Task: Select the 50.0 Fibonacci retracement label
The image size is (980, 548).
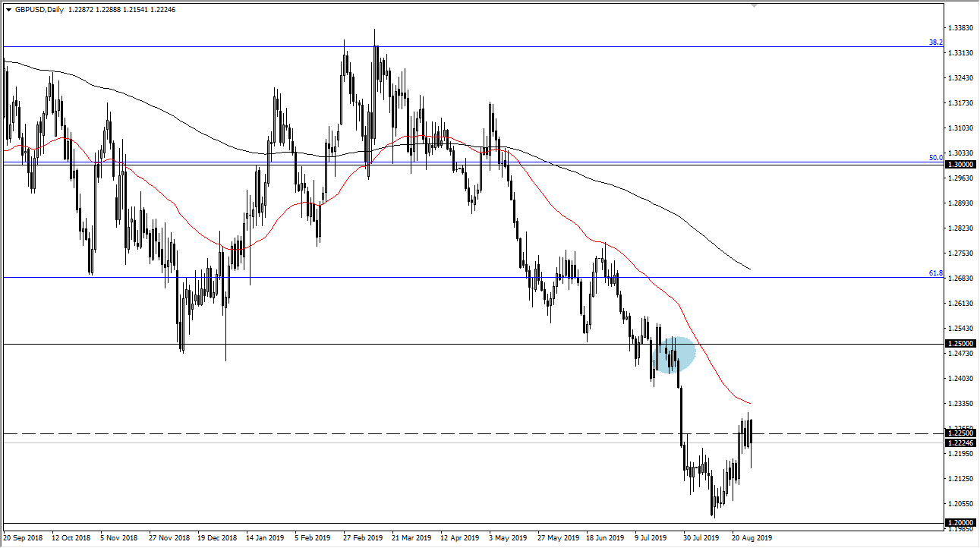Action: (x=935, y=157)
